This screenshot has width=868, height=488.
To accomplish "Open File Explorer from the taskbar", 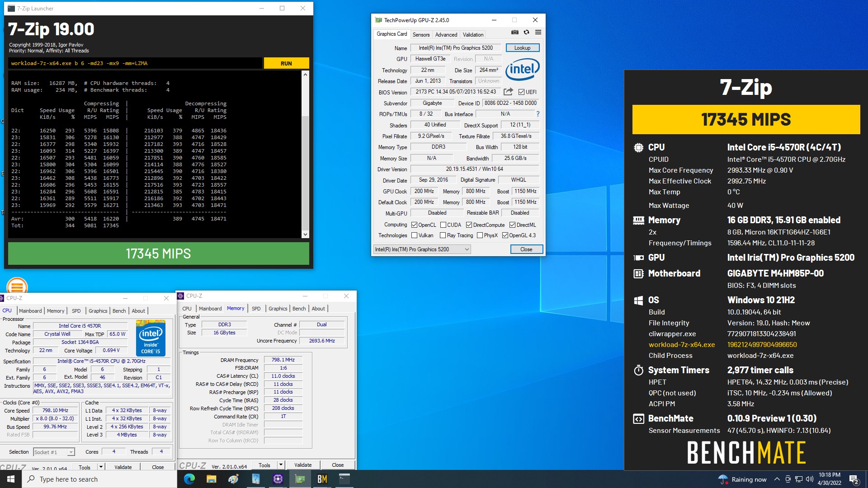I will click(212, 479).
